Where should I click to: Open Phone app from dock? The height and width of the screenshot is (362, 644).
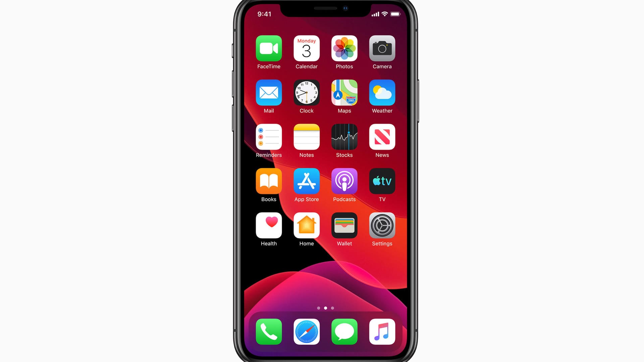click(269, 332)
